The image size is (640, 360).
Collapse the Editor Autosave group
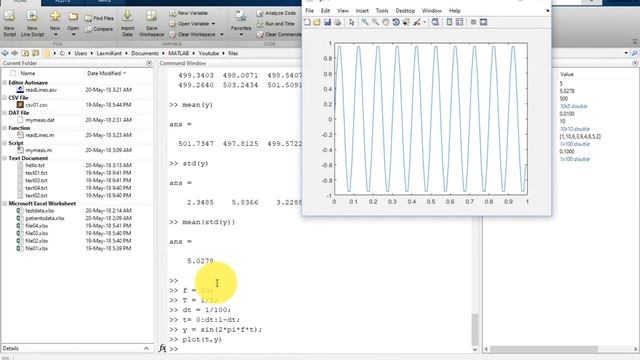(4, 82)
